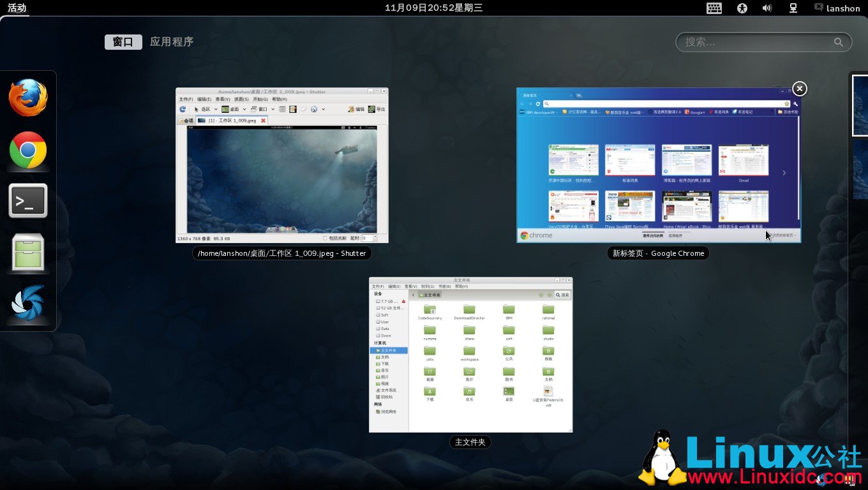Screen dimensions: 868x490
Task: Click the on-screen keyboard icon in top bar
Action: point(714,8)
